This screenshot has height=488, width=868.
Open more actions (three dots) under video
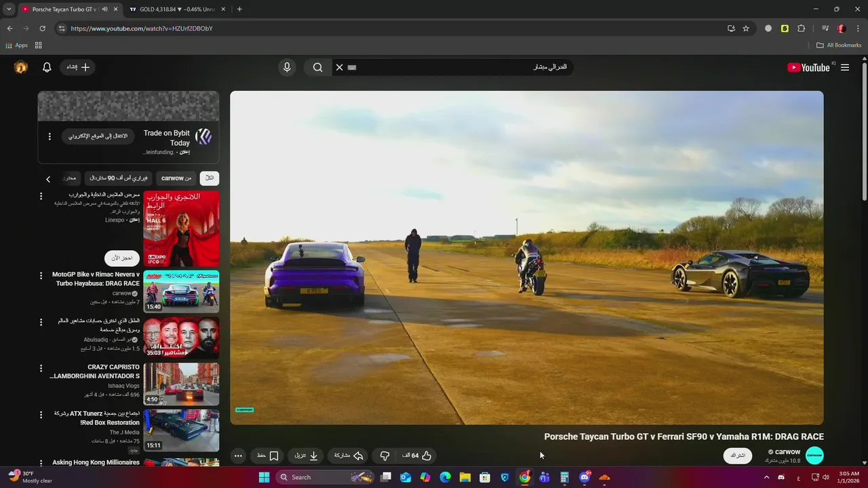tap(238, 455)
